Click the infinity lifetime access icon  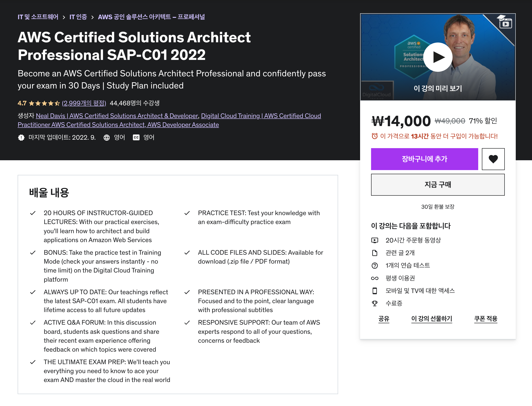pos(374,278)
